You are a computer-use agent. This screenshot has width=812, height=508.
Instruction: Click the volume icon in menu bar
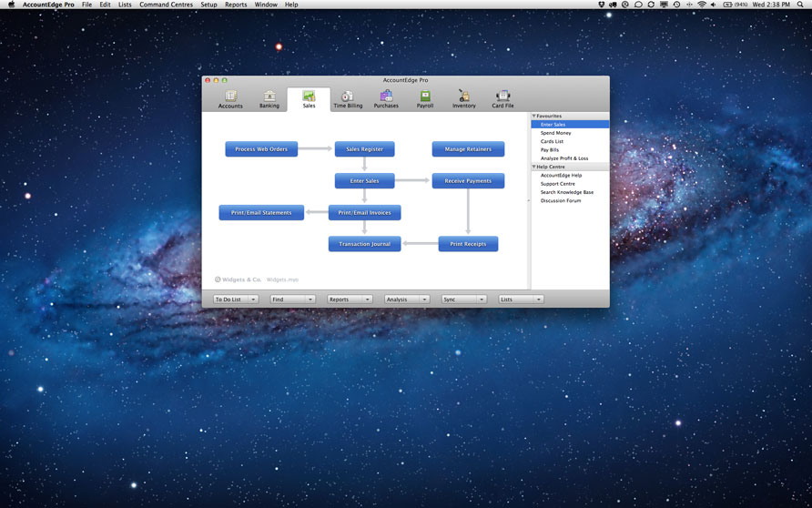[x=713, y=5]
